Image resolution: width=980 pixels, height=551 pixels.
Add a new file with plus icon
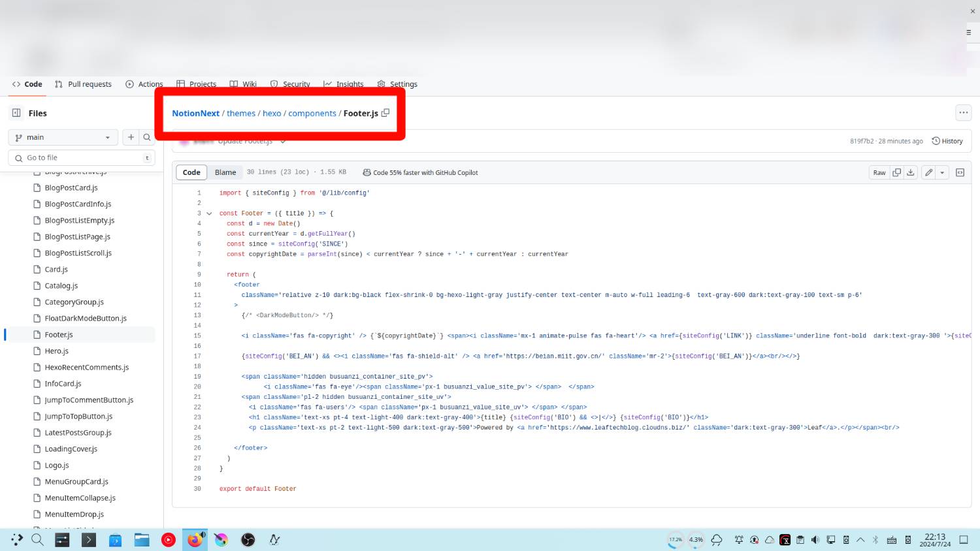pyautogui.click(x=131, y=137)
